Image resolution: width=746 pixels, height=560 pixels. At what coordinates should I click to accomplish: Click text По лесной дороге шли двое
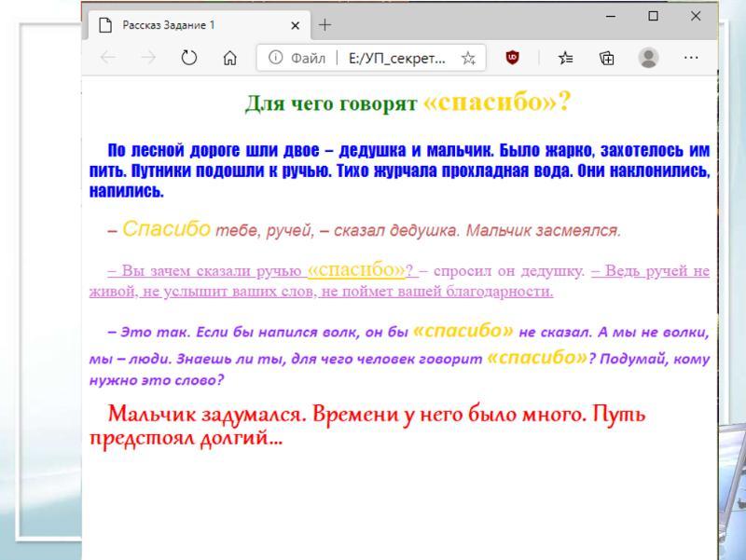[x=214, y=150]
